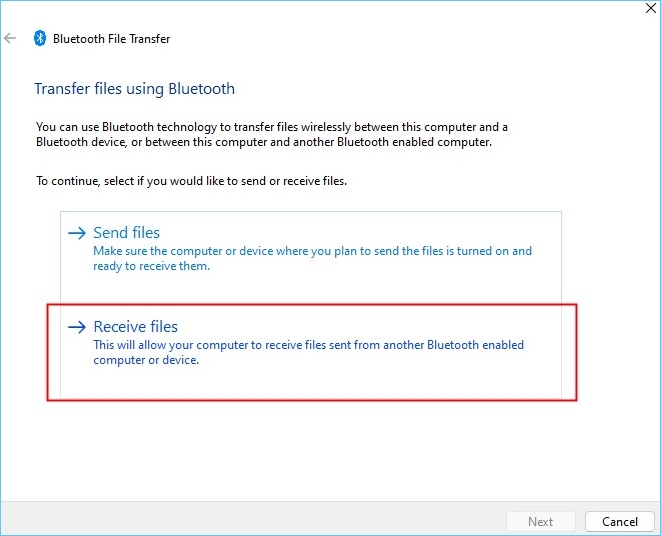Click the arrow icon beside Receive files
Screen dimensions: 661x536
(77, 327)
